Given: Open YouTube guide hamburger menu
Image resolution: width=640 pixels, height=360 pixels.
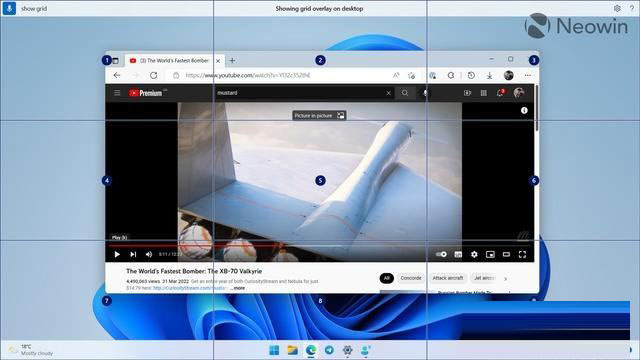Looking at the screenshot, I should (117, 93).
